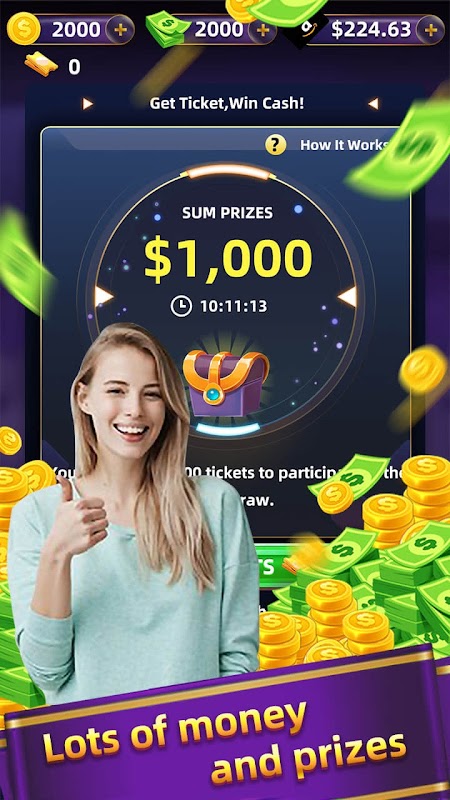Screen dimensions: 450x800
Task: Open How It Works link
Action: tap(345, 145)
